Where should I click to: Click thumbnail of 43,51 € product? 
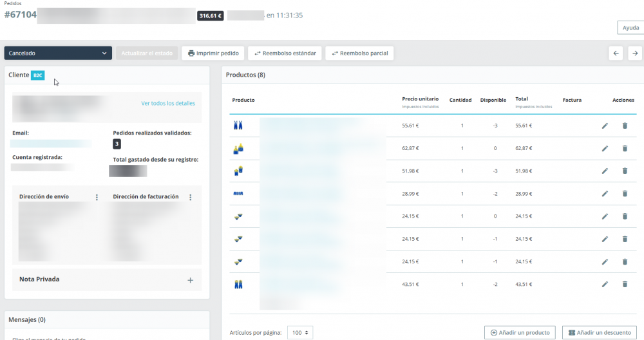click(238, 284)
